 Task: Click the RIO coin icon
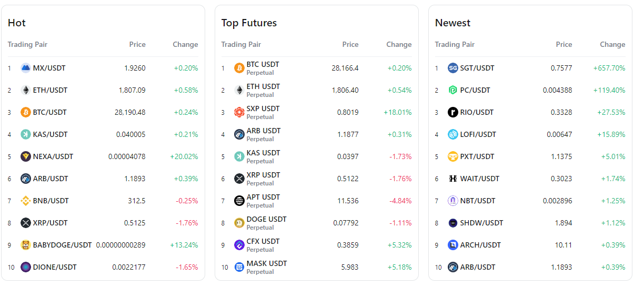tap(453, 112)
